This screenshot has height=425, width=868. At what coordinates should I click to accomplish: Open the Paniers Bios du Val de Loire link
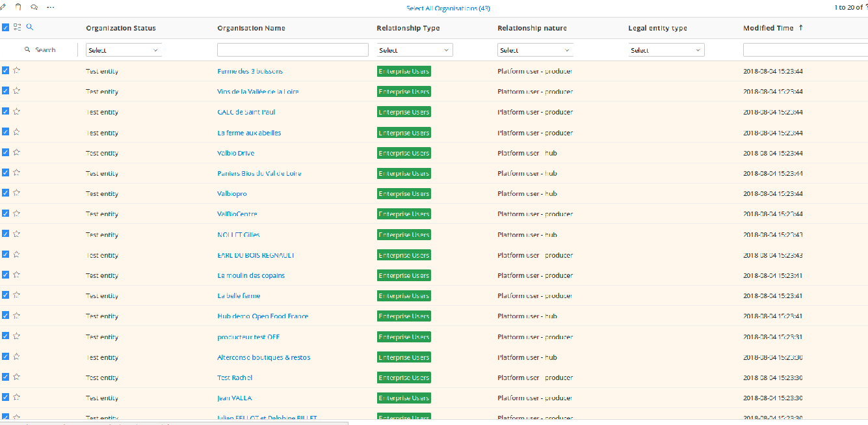(259, 174)
